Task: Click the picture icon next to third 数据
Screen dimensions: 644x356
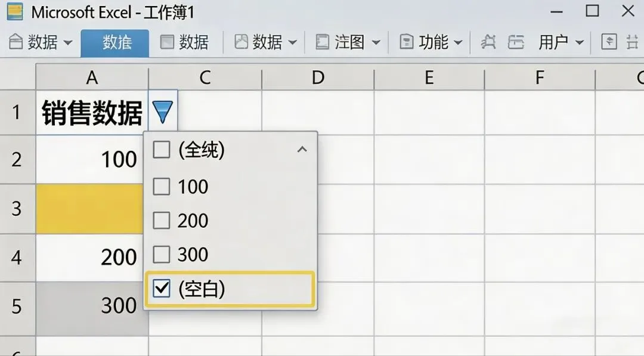Action: click(241, 42)
